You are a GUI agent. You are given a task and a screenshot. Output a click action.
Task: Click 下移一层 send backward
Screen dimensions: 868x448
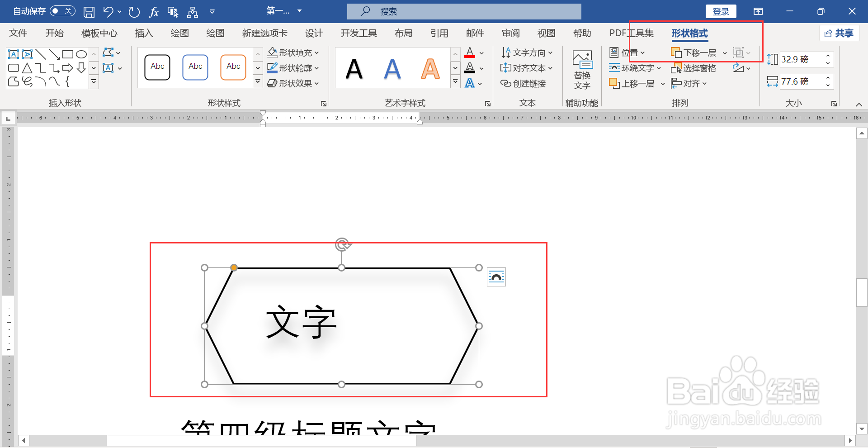(694, 53)
